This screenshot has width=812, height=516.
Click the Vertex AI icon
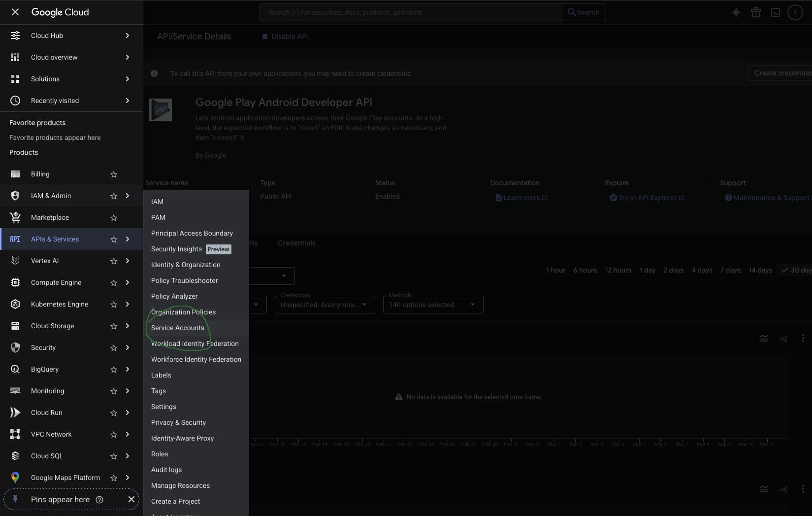[x=15, y=261]
